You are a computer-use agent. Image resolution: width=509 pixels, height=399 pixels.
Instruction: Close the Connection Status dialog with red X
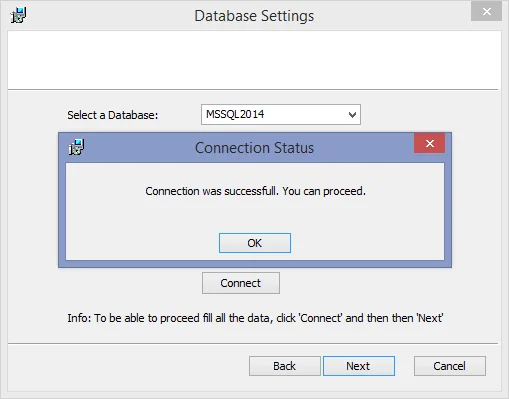coord(429,143)
